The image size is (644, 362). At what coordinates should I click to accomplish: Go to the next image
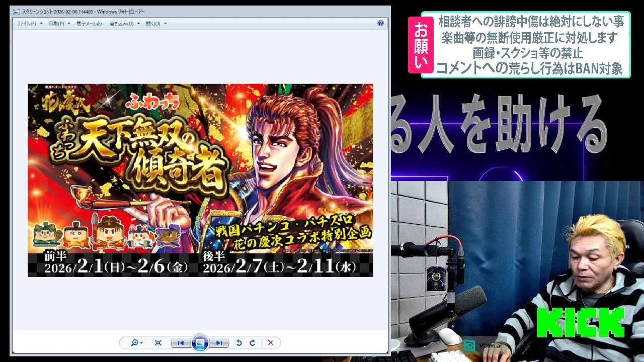click(x=219, y=343)
